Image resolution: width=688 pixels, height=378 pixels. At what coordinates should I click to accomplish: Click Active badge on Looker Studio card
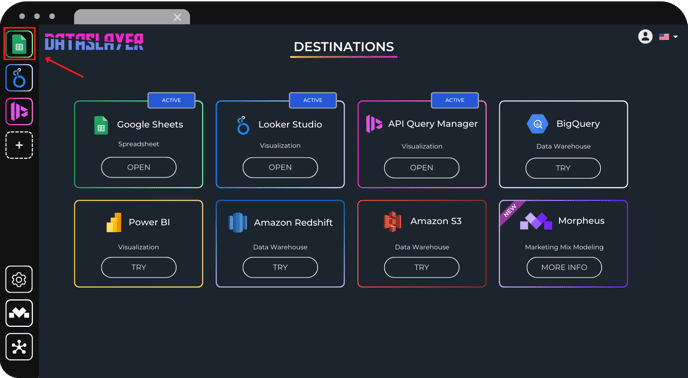tap(313, 100)
